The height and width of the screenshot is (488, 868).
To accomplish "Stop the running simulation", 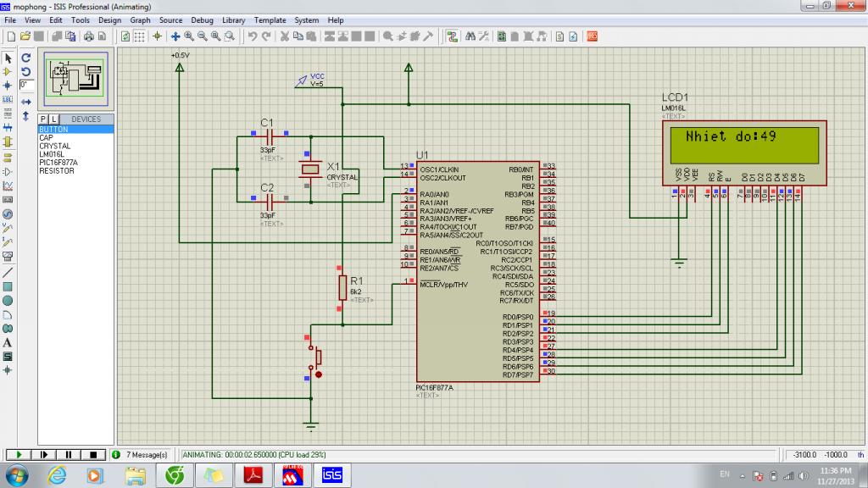I will click(94, 455).
